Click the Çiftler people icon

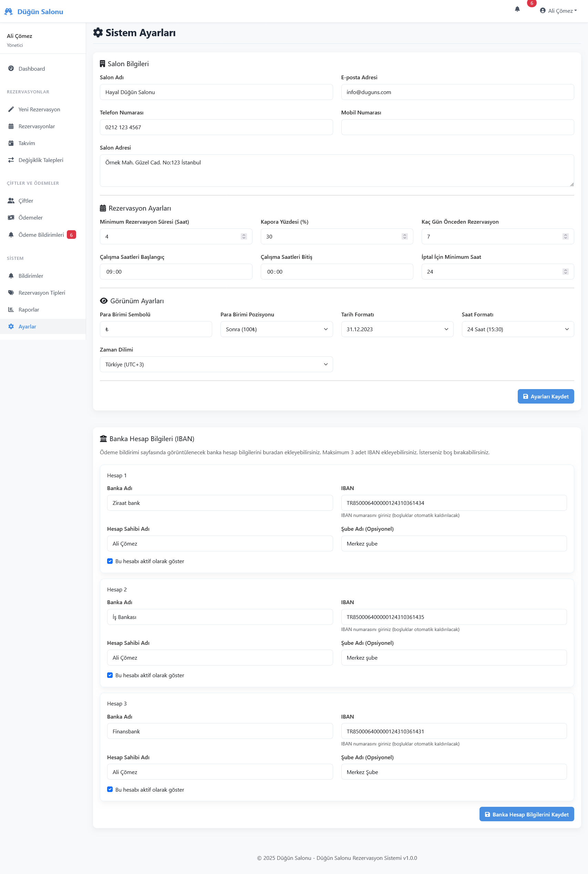tap(11, 201)
